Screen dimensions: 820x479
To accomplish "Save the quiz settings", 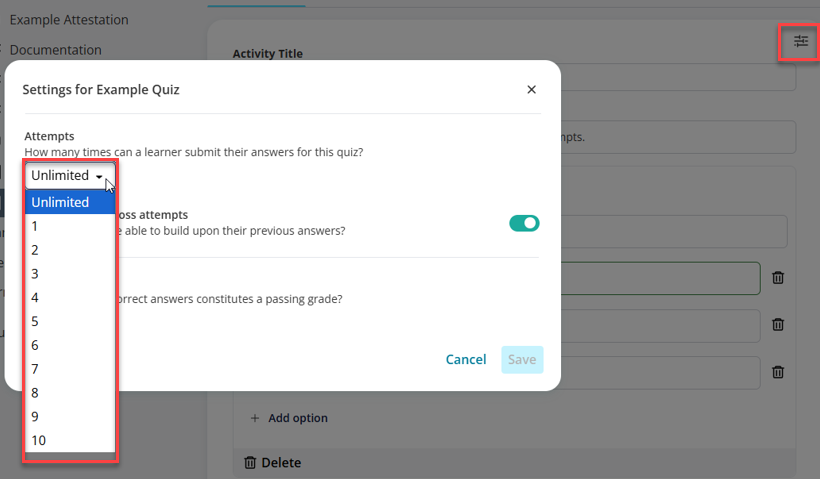I will (522, 359).
